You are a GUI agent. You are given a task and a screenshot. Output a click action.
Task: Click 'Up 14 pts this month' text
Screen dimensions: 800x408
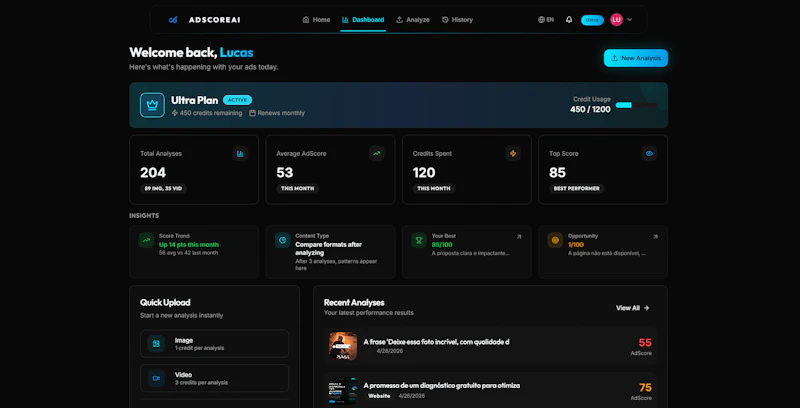click(189, 245)
